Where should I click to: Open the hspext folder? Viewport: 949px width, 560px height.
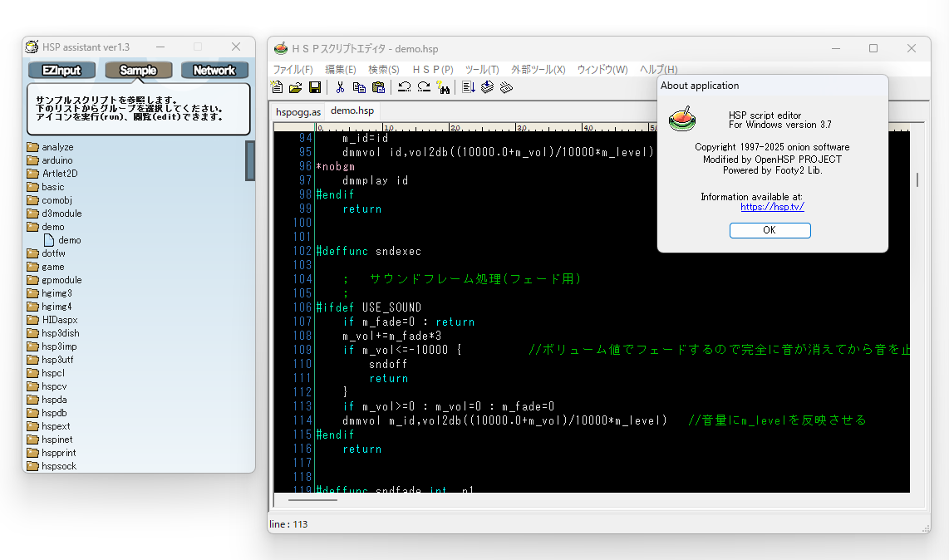tap(48, 426)
